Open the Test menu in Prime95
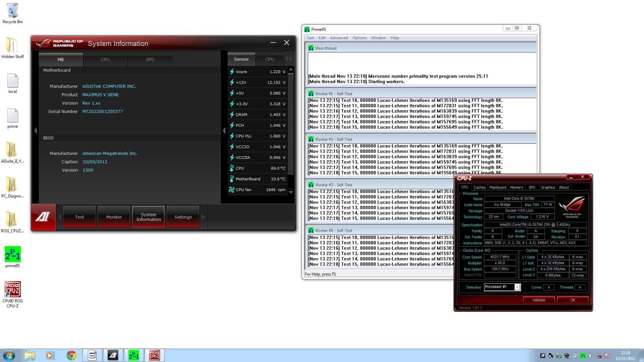The image size is (644, 362). click(310, 38)
